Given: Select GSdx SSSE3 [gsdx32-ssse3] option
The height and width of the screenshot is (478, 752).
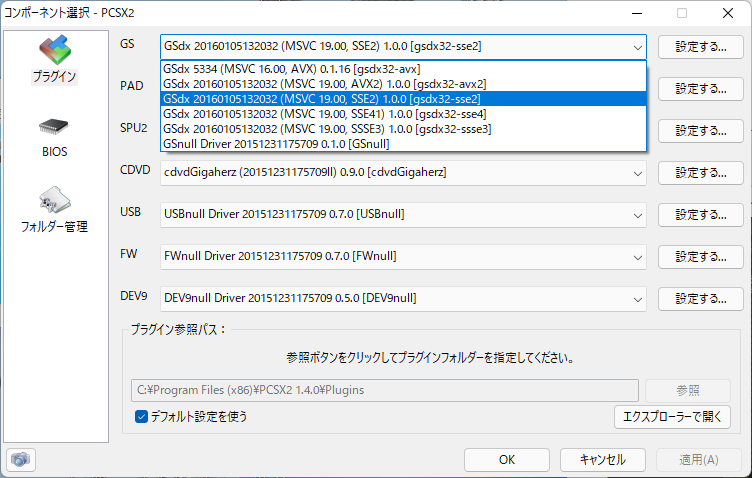Looking at the screenshot, I should [403, 129].
